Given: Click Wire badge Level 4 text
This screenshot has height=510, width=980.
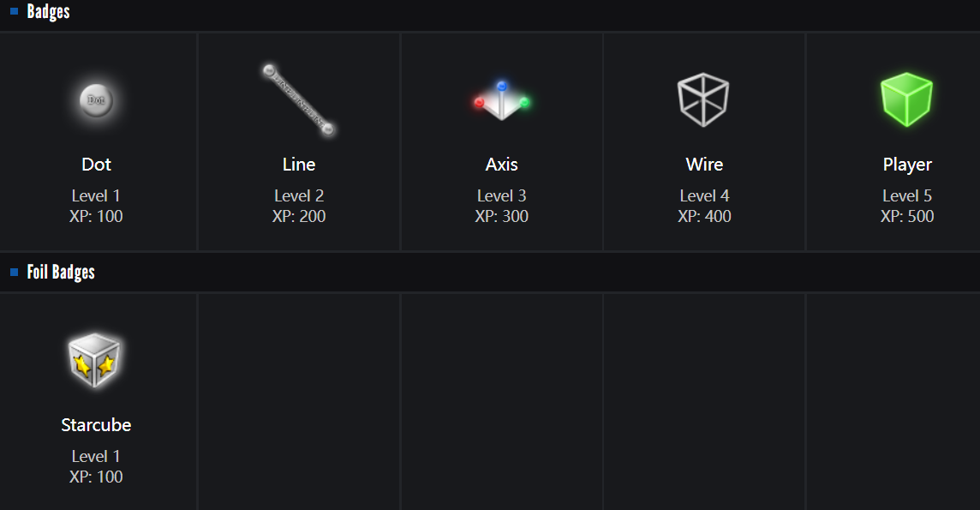Looking at the screenshot, I should (704, 196).
